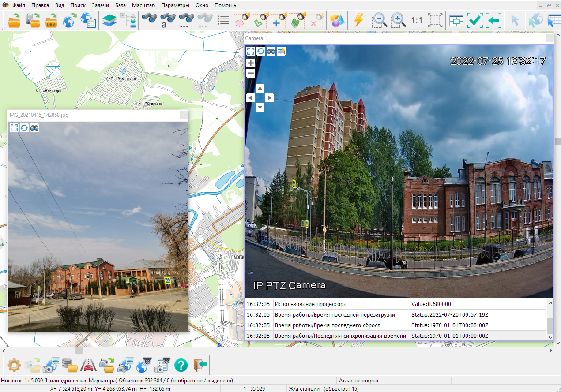Screen dimensions: 561x392
Task: Open the map layers stack icon
Action: click(x=109, y=21)
